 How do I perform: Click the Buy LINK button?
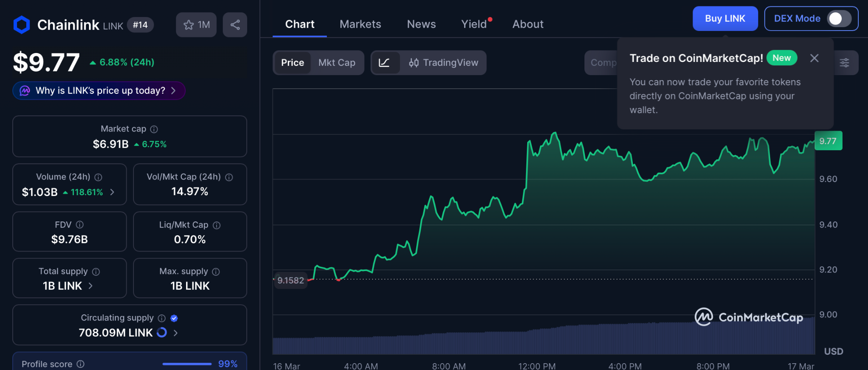[x=725, y=19]
